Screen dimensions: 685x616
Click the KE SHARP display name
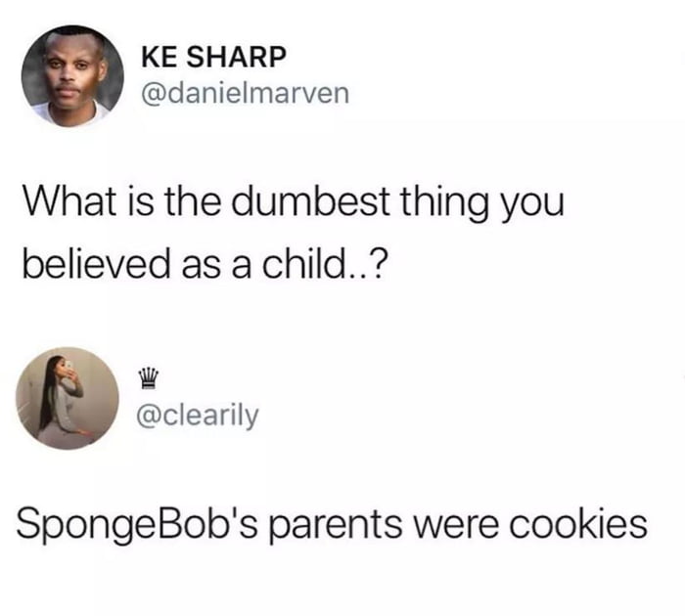[x=213, y=57]
